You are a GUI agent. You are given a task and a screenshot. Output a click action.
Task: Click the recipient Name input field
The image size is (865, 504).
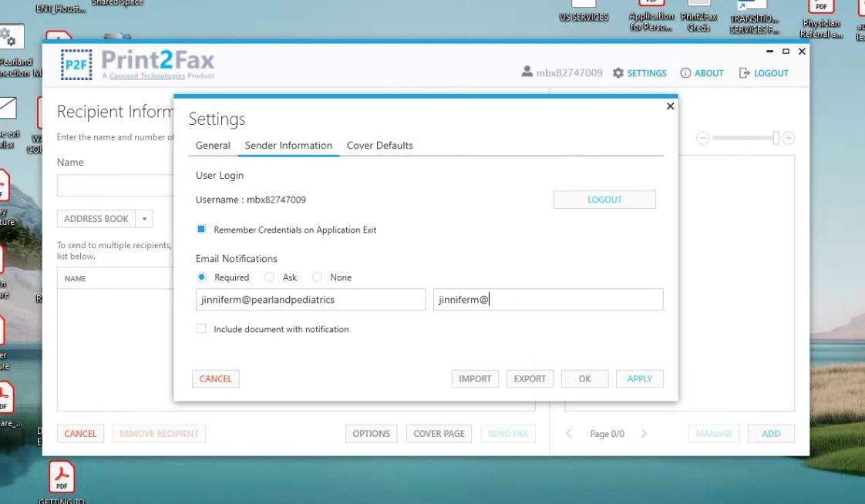[116, 186]
